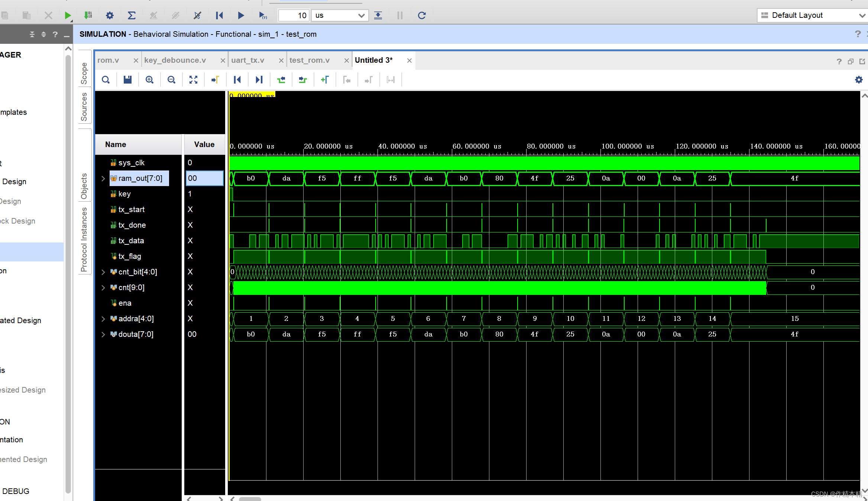The width and height of the screenshot is (868, 501).
Task: Click the Relaunch simulation icon
Action: tap(422, 16)
